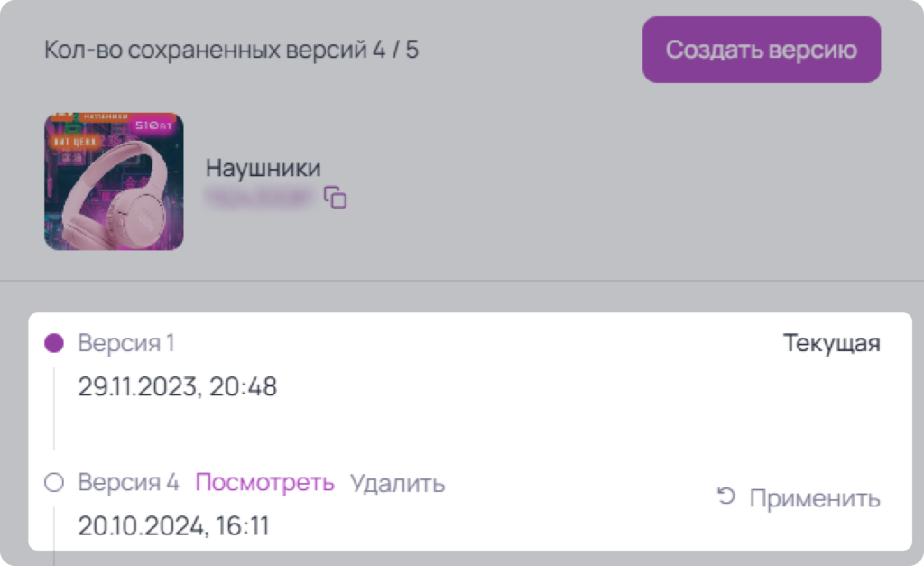Copy the product article number
Screen dimensions: 924x566
336,198
